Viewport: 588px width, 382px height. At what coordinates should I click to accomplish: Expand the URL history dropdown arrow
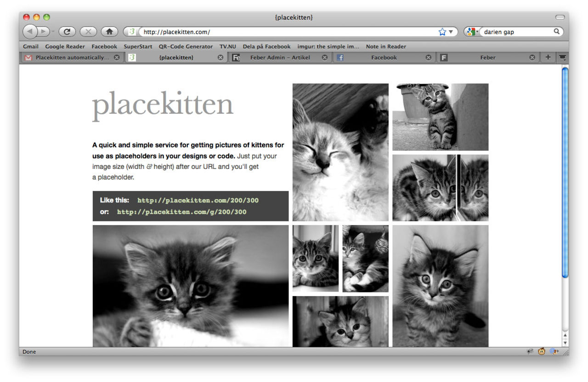click(451, 32)
